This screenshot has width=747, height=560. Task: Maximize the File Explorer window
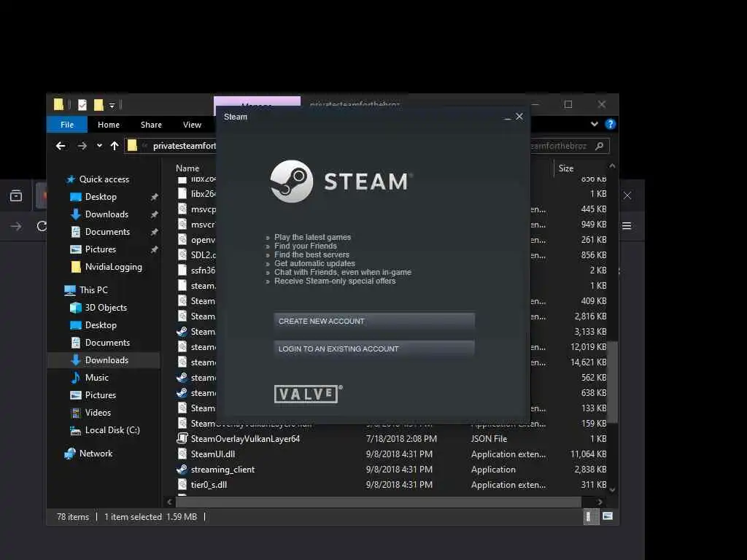tap(568, 104)
